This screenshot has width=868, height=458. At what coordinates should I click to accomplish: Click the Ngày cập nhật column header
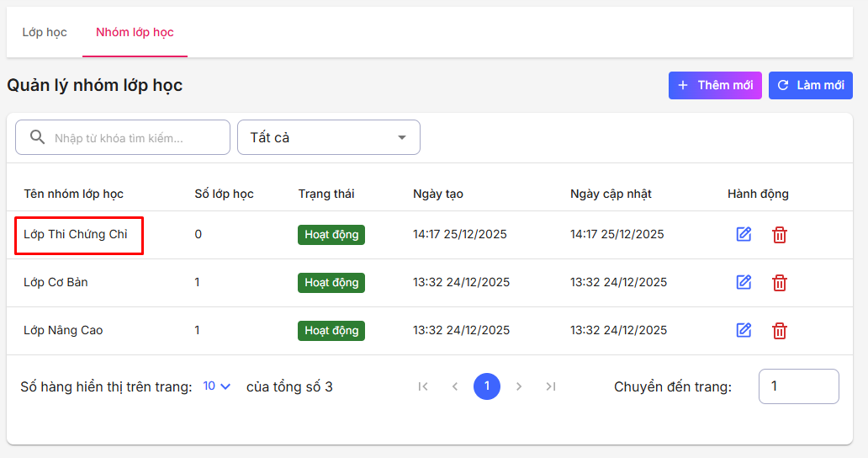click(x=611, y=194)
